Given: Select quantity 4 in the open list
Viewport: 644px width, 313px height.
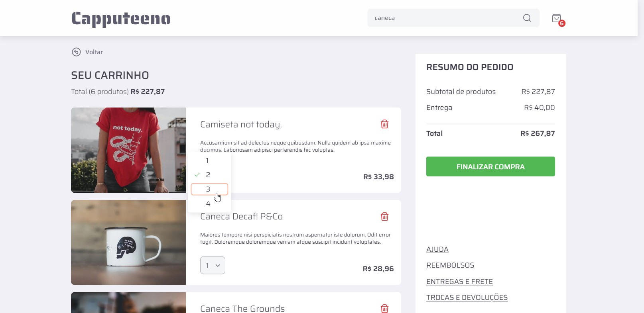Looking at the screenshot, I should pyautogui.click(x=209, y=203).
